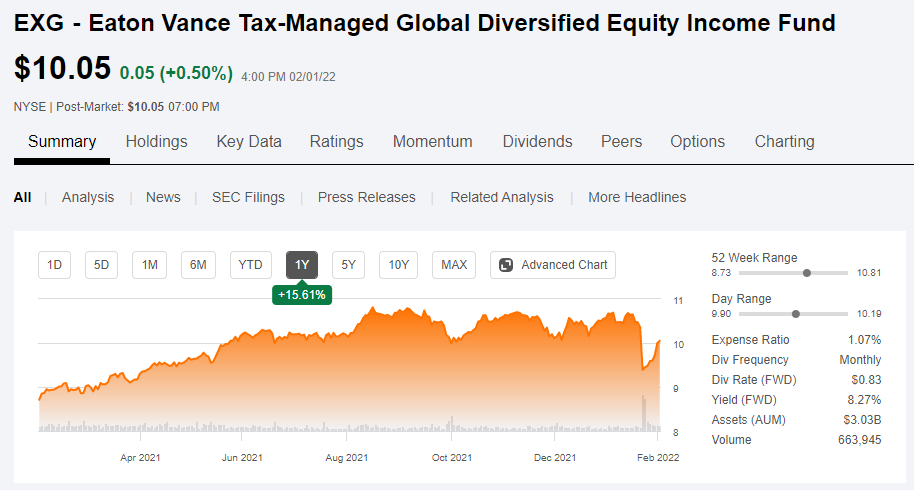This screenshot has width=914, height=490.
Task: Click the Volume 663,945 value
Action: pos(860,440)
